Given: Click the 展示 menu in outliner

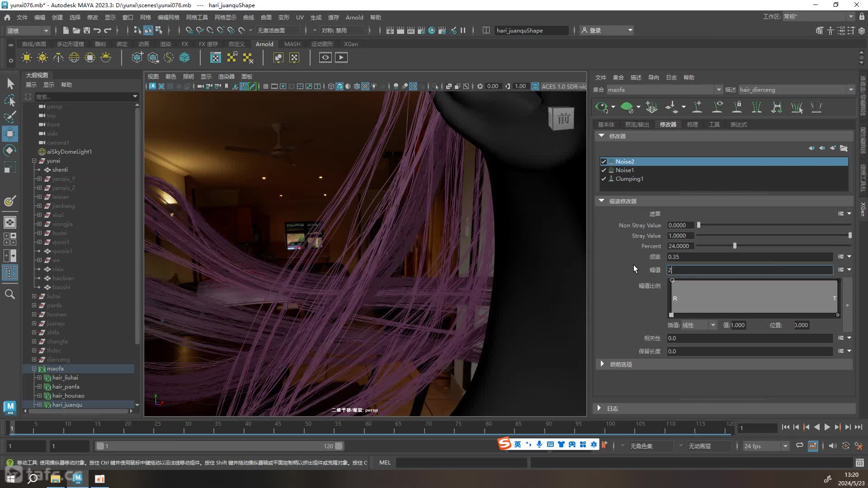Looking at the screenshot, I should pos(31,85).
